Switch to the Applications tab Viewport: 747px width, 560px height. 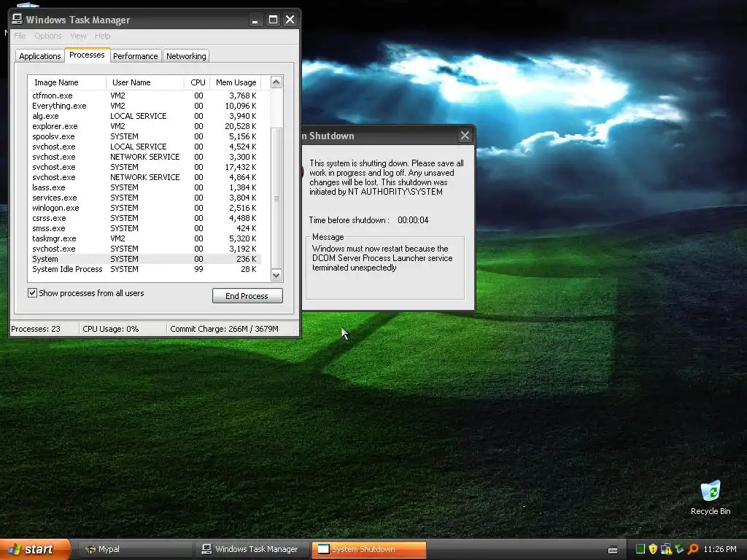(40, 56)
